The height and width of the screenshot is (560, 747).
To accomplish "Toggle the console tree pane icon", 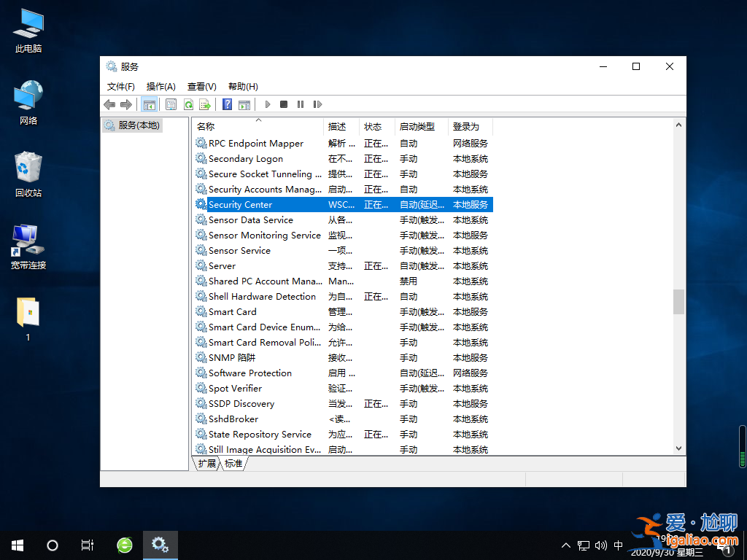I will point(149,104).
